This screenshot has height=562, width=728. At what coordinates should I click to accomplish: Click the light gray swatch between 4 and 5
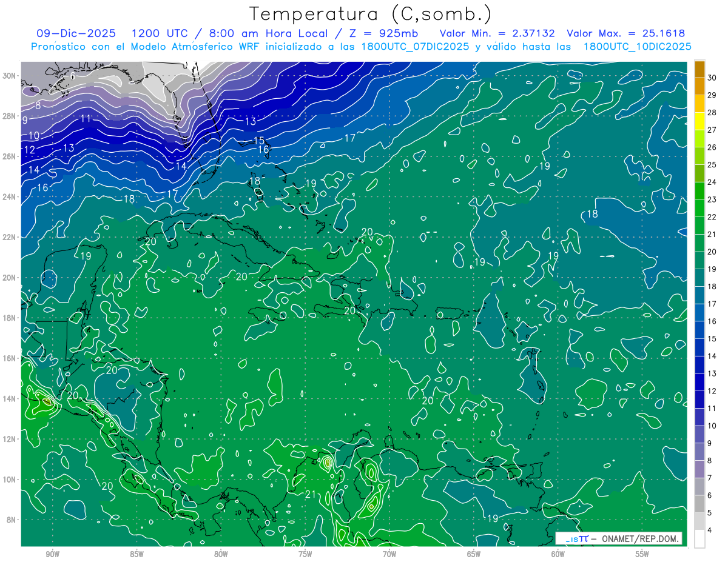(699, 521)
